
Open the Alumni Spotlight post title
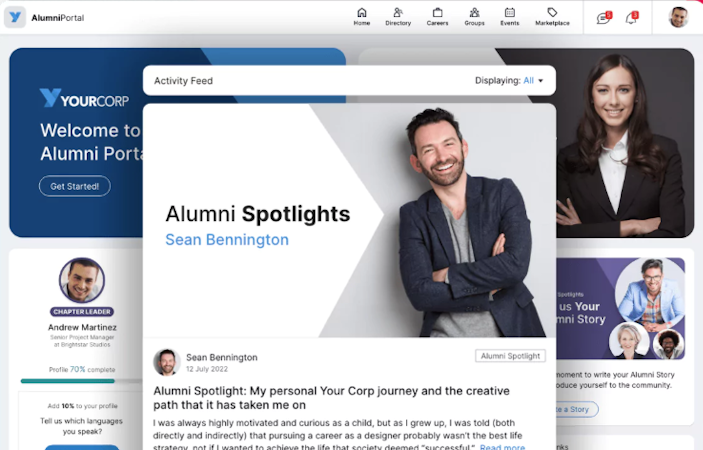tap(331, 398)
